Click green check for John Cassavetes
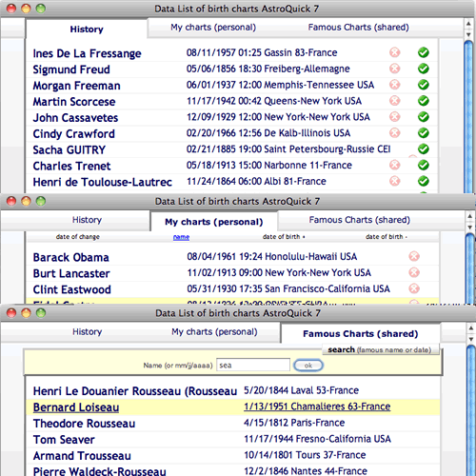 [424, 117]
